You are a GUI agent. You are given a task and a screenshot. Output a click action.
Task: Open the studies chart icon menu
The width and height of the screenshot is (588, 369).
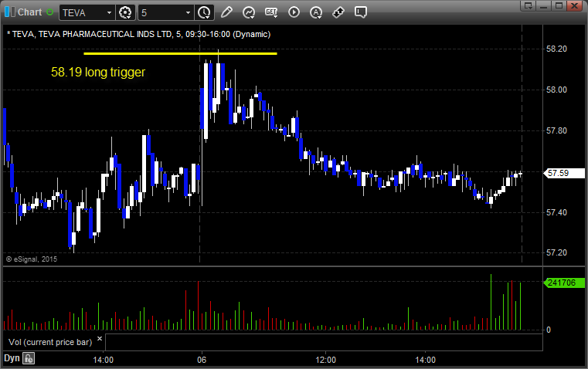coord(249,12)
